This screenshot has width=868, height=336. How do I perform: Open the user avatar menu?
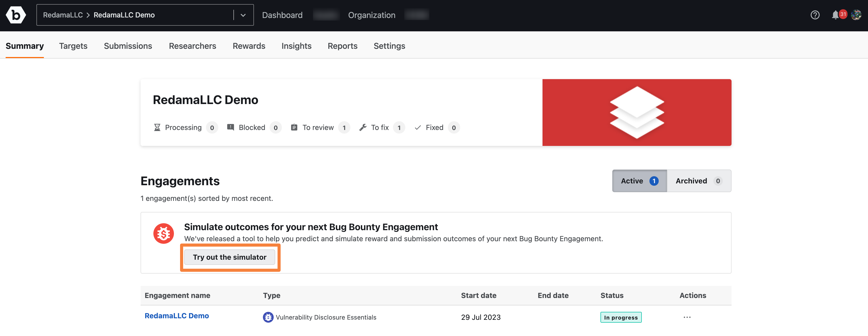pos(856,15)
